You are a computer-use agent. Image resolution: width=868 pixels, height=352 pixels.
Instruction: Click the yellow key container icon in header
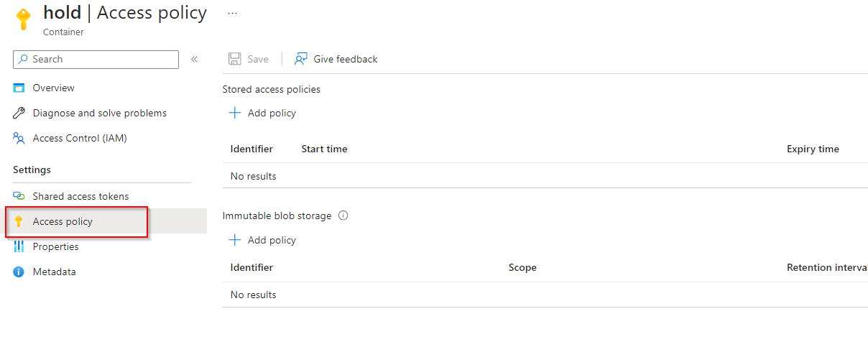[24, 19]
